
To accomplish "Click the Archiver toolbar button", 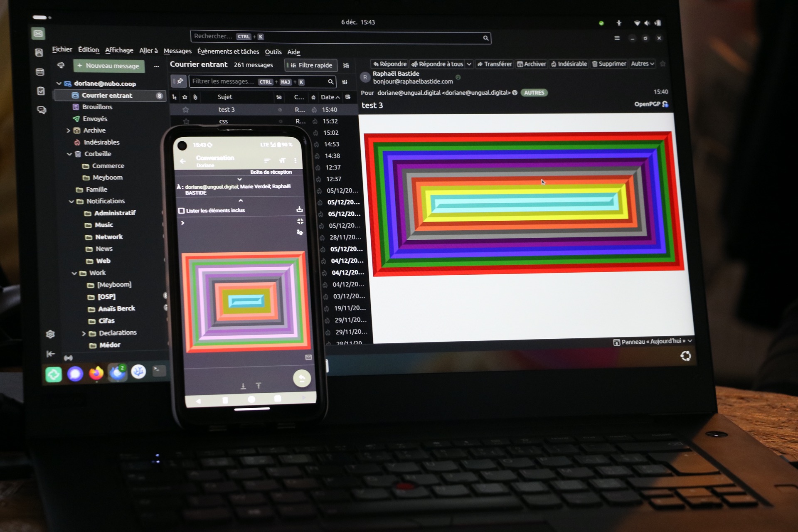I will pos(531,64).
